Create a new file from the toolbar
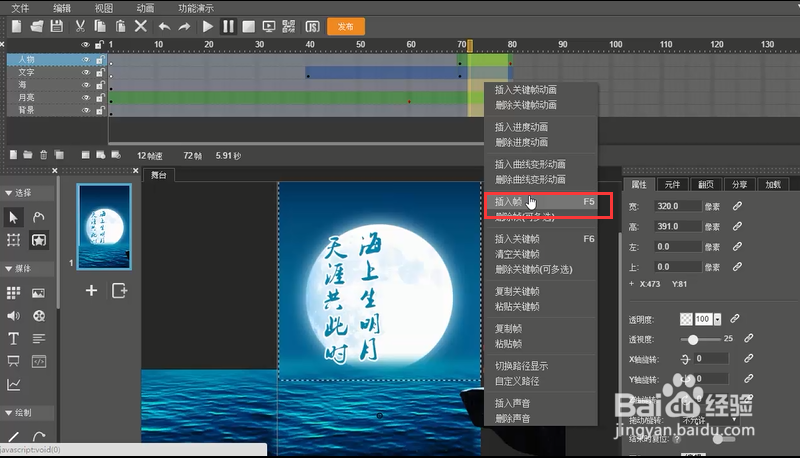800x458 pixels. 17,26
